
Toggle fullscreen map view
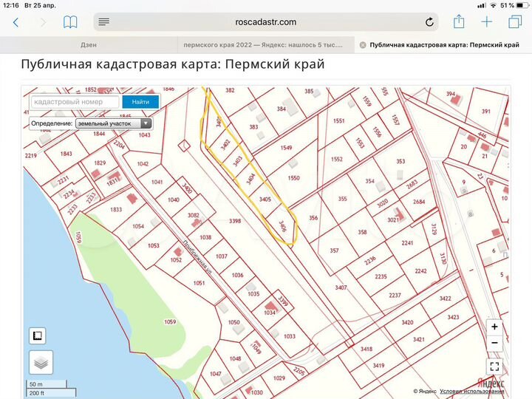click(x=494, y=366)
